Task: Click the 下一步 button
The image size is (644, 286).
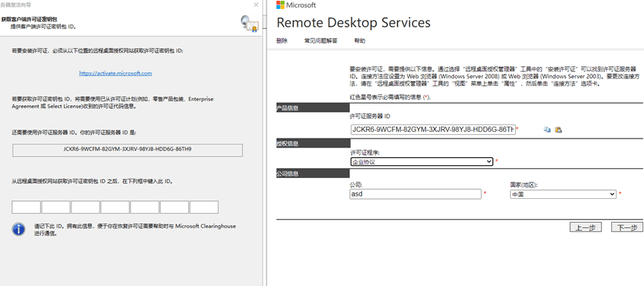Action: 627,227
